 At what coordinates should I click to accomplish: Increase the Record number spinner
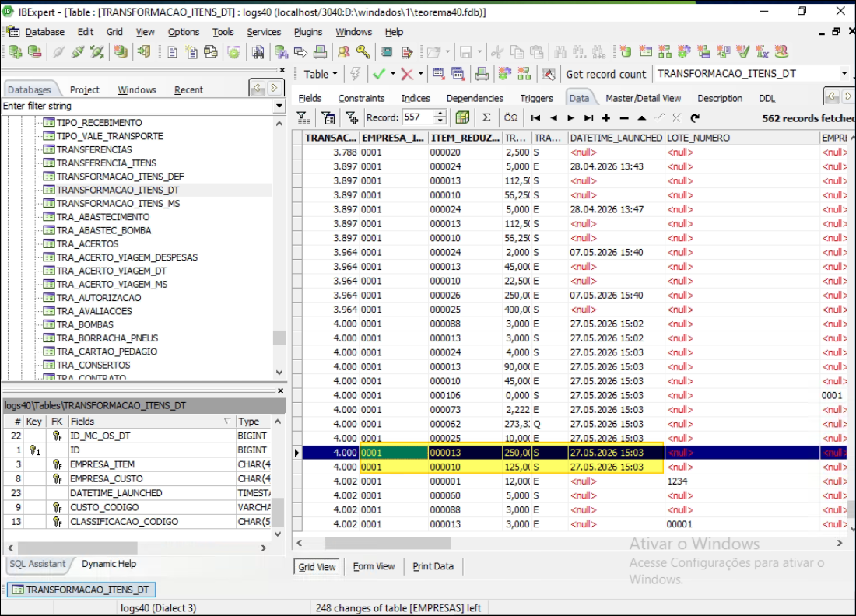[440, 114]
